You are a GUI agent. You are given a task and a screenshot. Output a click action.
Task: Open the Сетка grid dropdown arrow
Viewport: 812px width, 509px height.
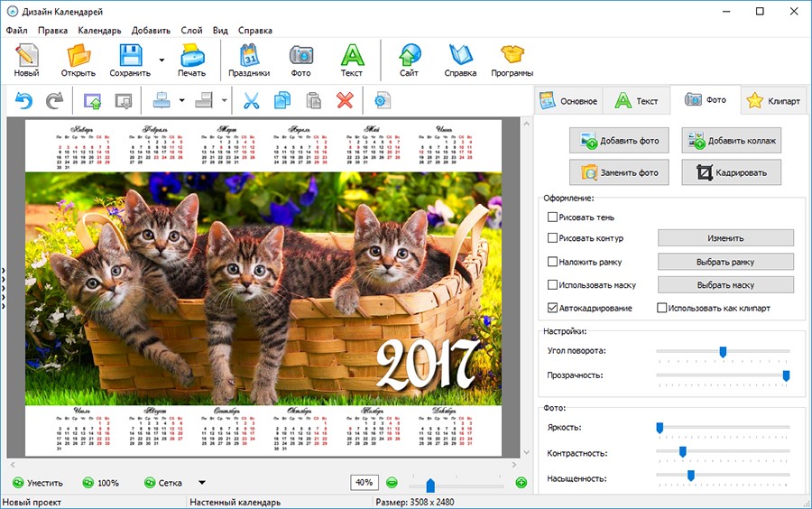click(x=201, y=483)
